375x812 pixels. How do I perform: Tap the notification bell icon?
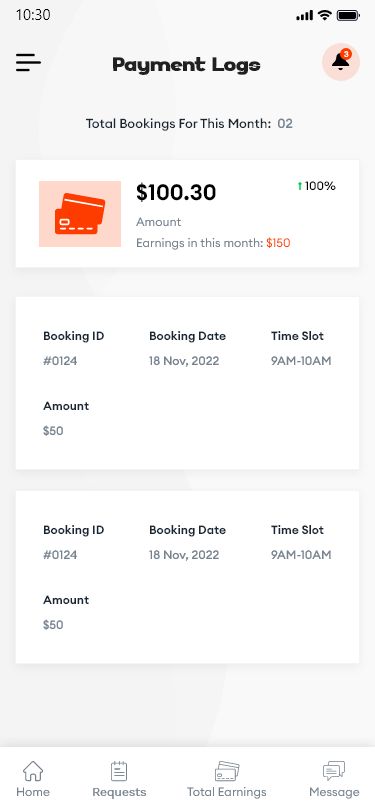click(341, 62)
